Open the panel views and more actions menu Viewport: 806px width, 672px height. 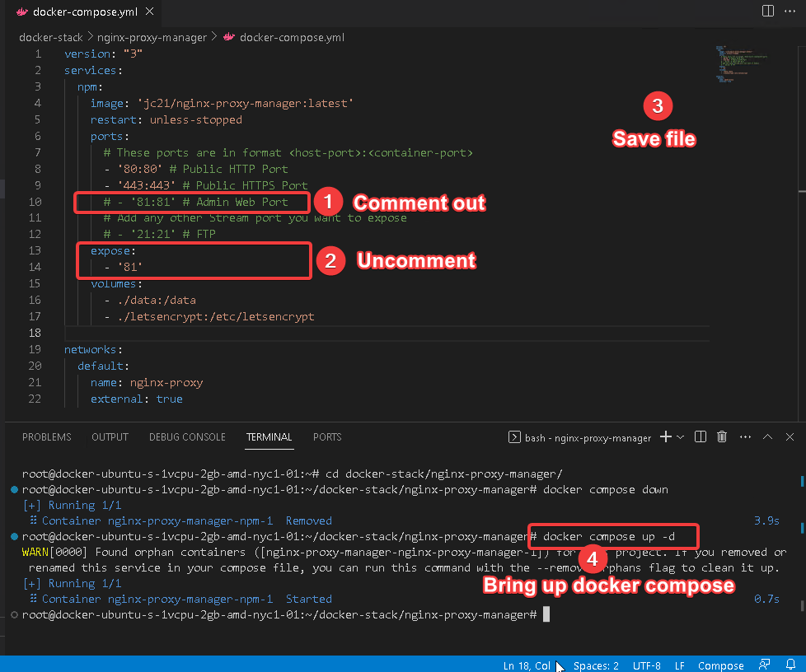[x=745, y=436]
